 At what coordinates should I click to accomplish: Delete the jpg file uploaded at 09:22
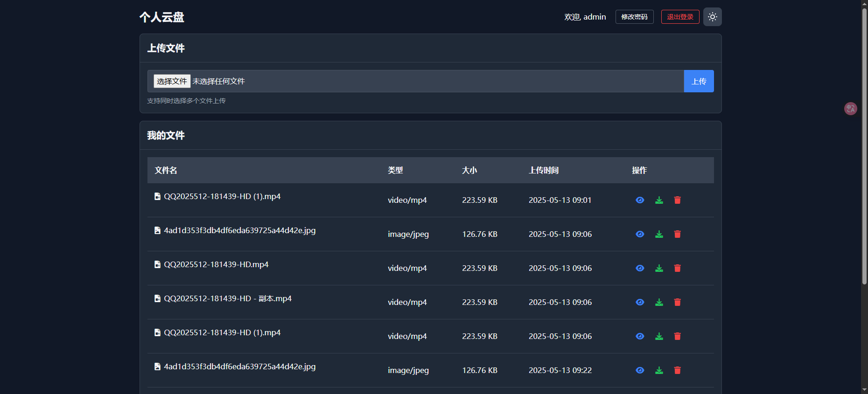click(677, 370)
